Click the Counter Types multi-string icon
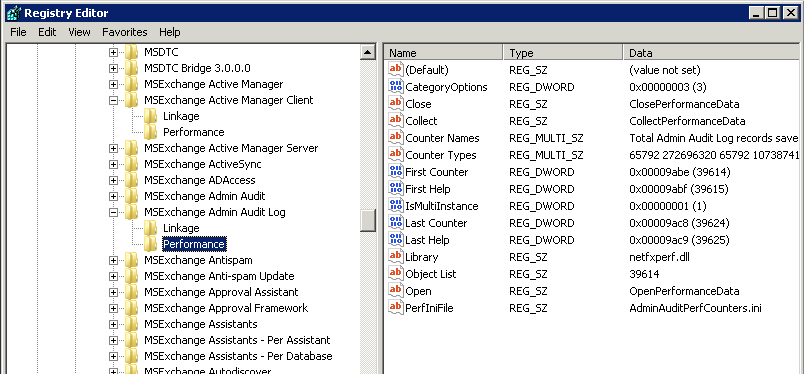Image resolution: width=804 pixels, height=374 pixels. click(x=395, y=154)
